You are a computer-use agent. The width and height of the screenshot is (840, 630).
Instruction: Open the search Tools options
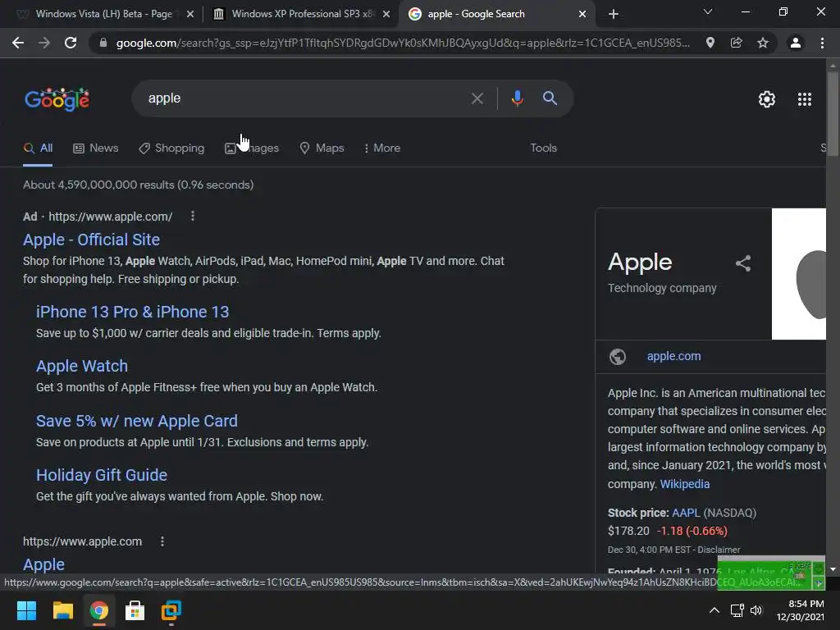pos(544,148)
